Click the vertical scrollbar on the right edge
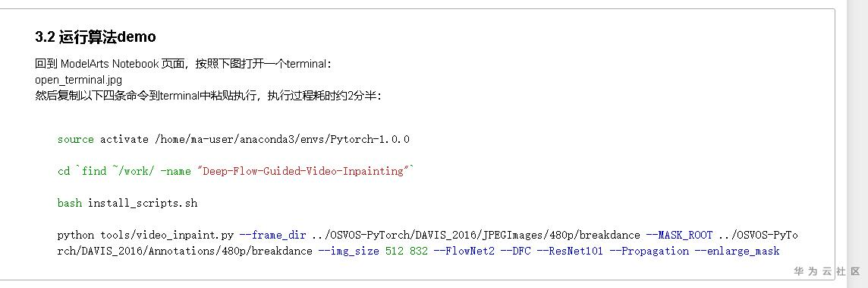Screen dimensions: 868x288 pos(857,144)
